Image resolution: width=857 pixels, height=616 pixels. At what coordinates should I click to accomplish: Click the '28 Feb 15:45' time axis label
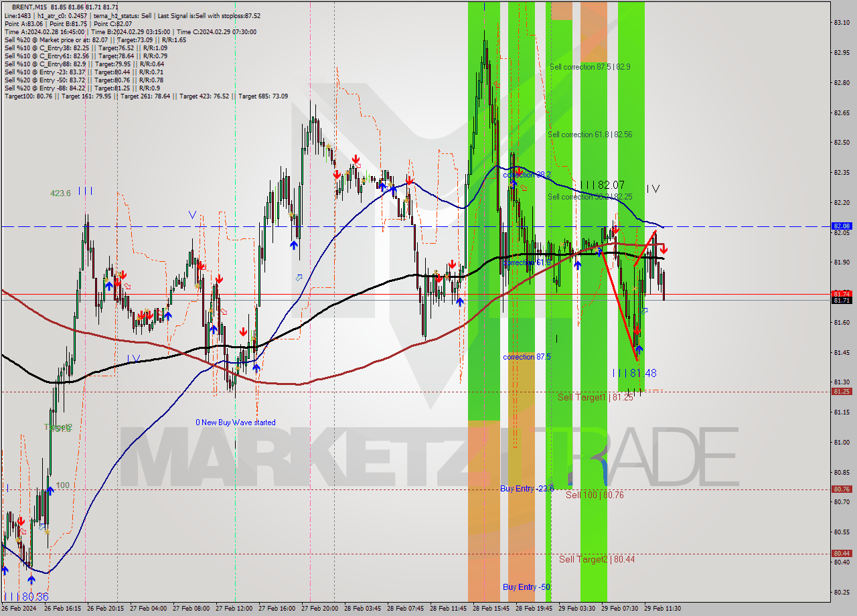click(491, 609)
